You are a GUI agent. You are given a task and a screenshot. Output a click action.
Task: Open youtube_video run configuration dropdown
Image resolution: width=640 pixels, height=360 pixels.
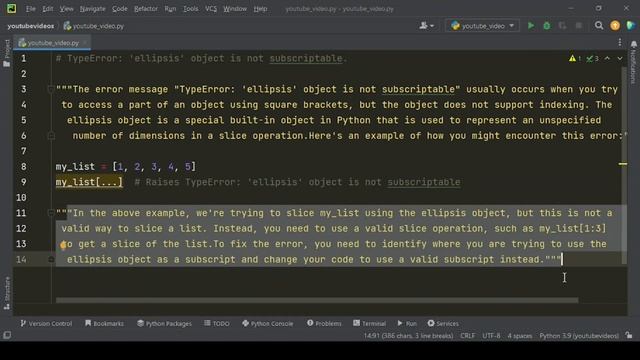pos(482,26)
